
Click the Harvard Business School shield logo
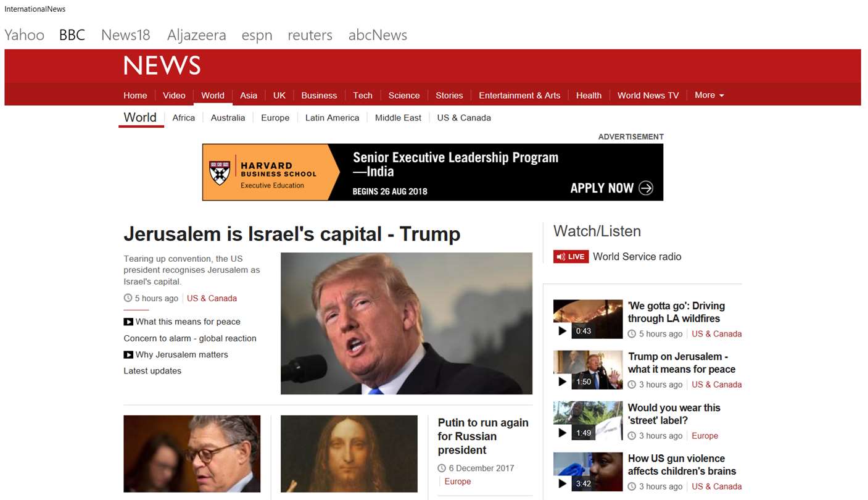click(x=219, y=172)
